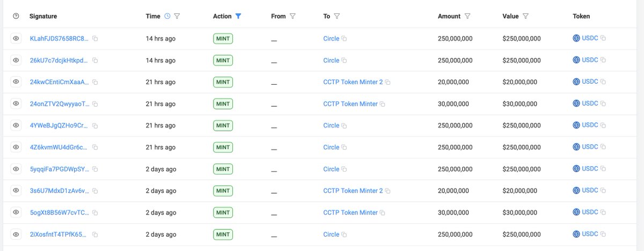This screenshot has width=644, height=251.
Task: Copy signature KLahFJDS7658RC8 with copy icon
Action: (95, 39)
